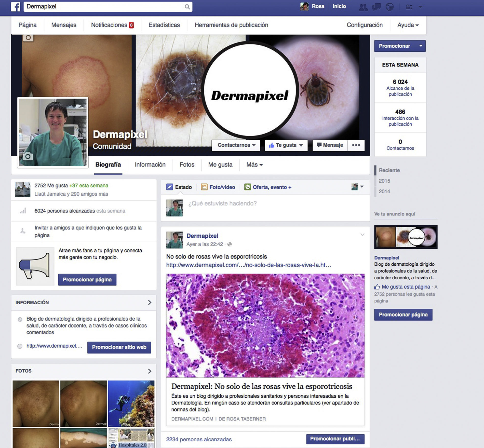This screenshot has width=484, height=448.
Task: Click the cover photo camera icon
Action: pyautogui.click(x=28, y=38)
